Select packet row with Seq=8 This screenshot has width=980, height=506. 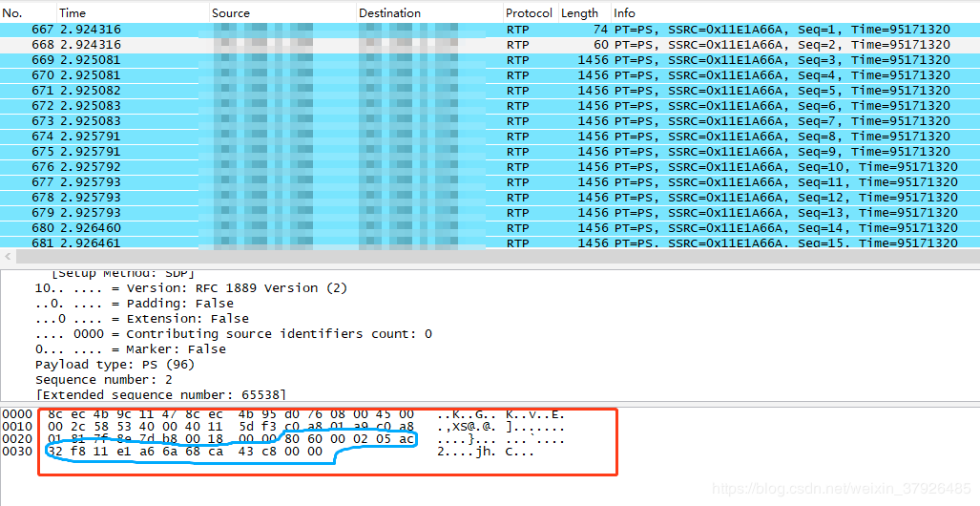(490, 137)
